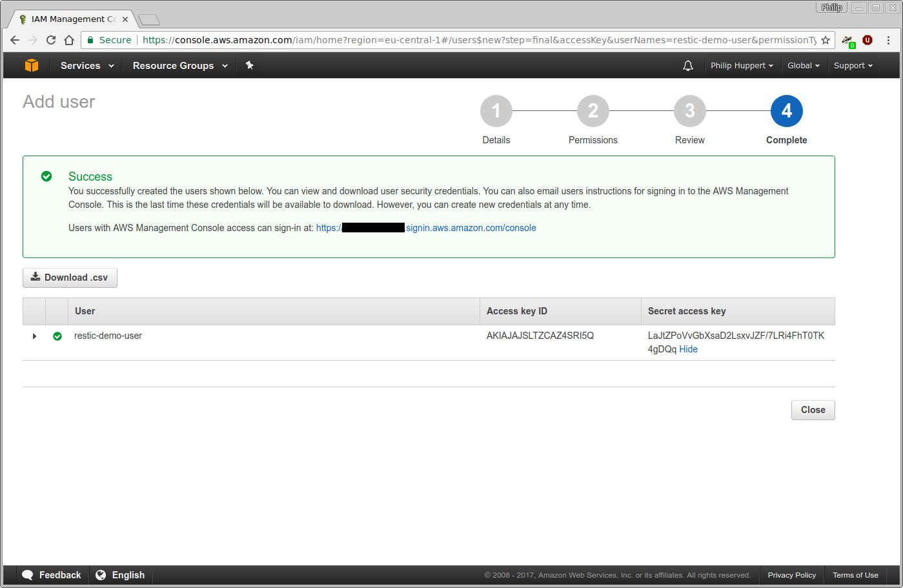Hide the secret access key

[x=688, y=349]
